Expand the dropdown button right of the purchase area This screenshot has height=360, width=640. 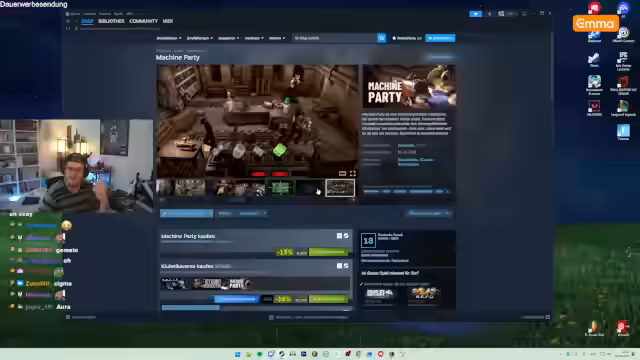pyautogui.click(x=429, y=213)
